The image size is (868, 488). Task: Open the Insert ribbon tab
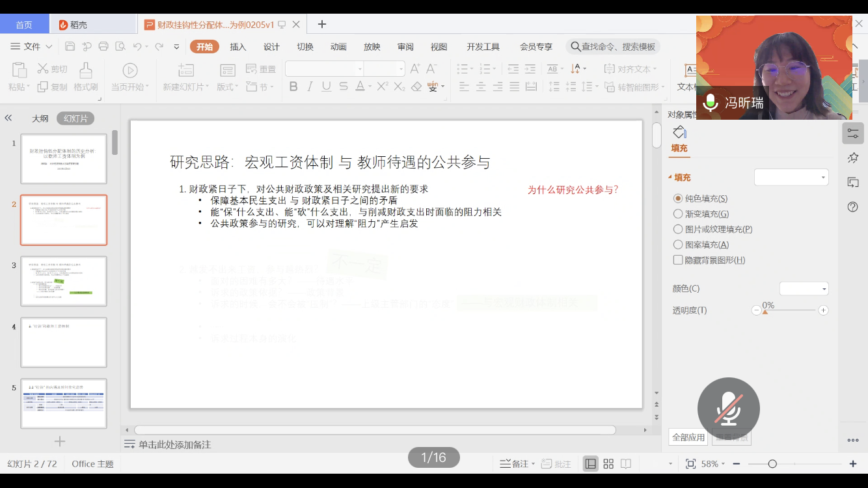point(238,47)
